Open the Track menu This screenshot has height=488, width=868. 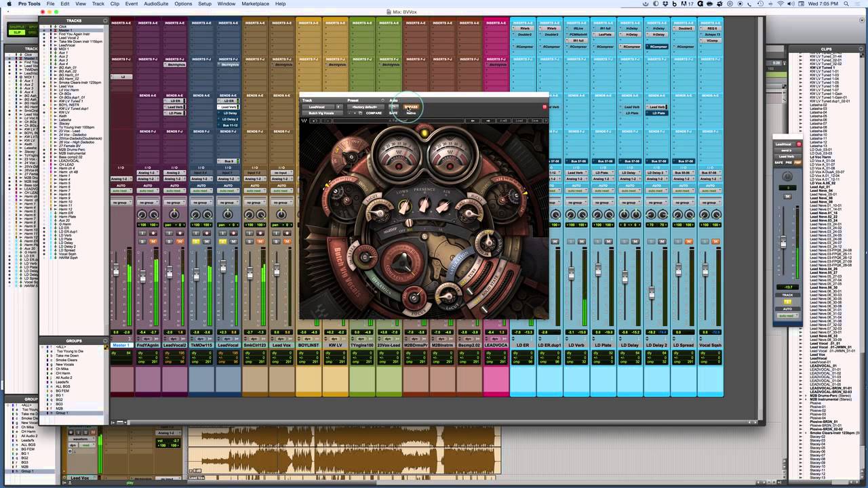click(98, 4)
